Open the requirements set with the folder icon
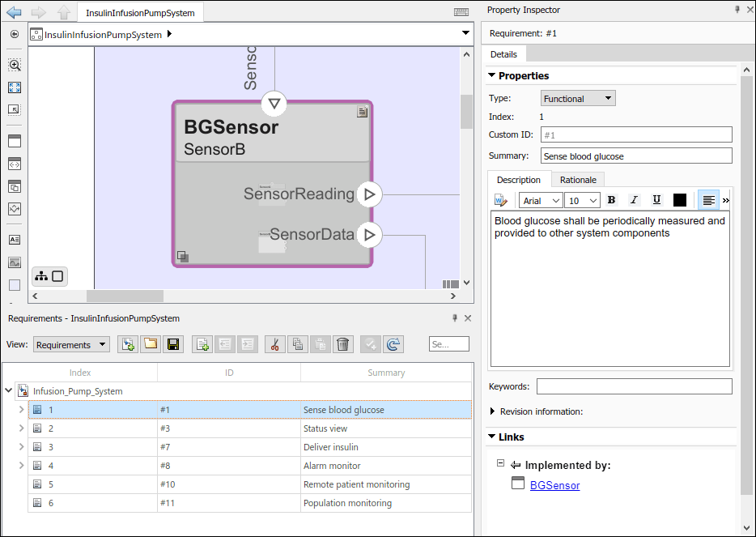Image resolution: width=756 pixels, height=537 pixels. pos(151,343)
